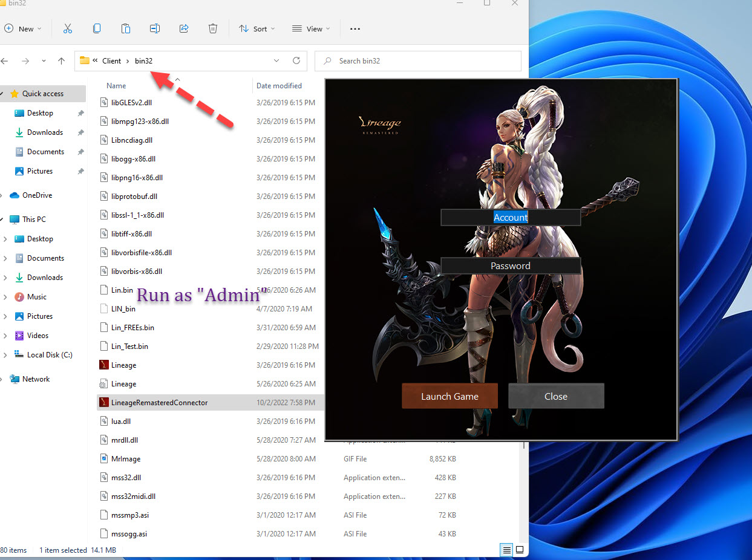Screen dimensions: 752x560
Task: Click the Close button in the launcher
Action: (x=556, y=397)
